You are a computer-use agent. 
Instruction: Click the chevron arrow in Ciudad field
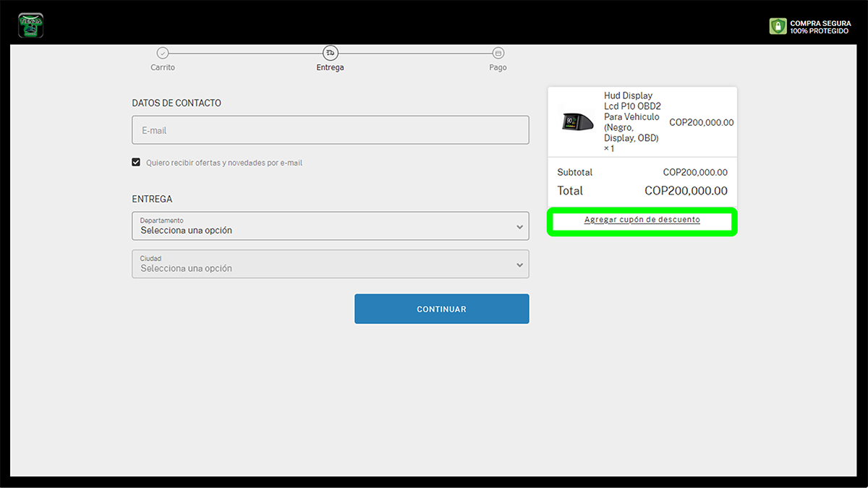[519, 265]
